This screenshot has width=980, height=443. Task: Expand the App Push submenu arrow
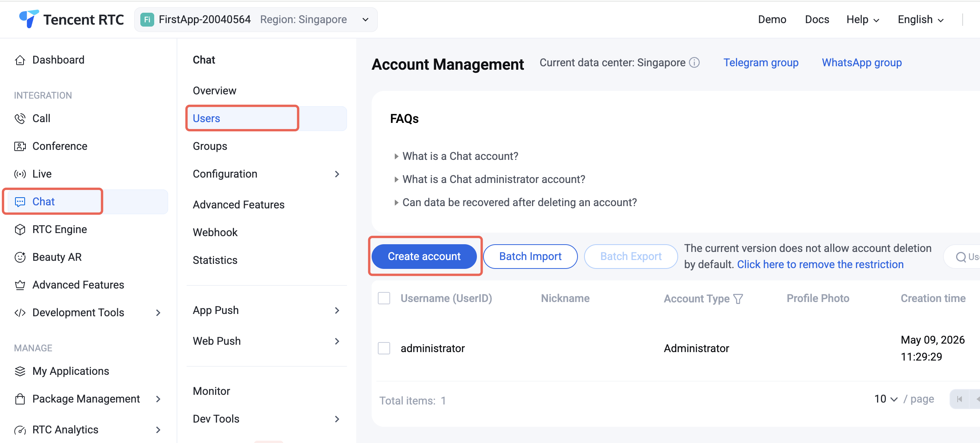[x=337, y=310]
